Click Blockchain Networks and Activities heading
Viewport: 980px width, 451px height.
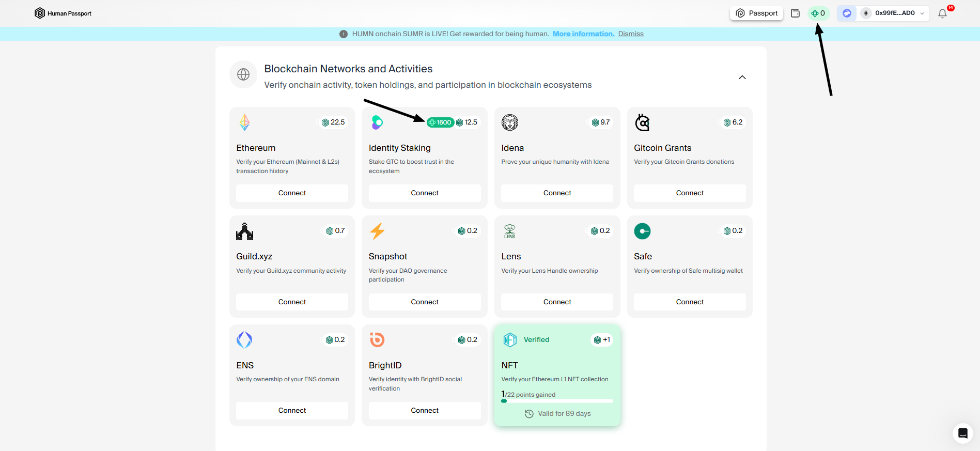(x=348, y=69)
